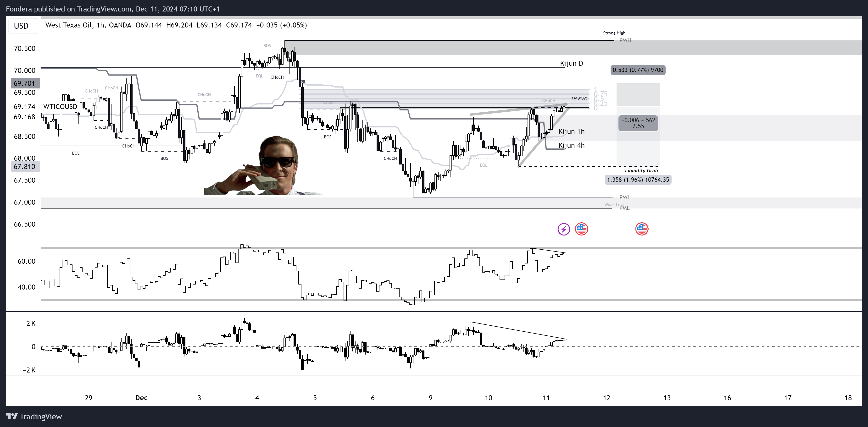
Task: Click the PWH level label
Action: tap(625, 40)
